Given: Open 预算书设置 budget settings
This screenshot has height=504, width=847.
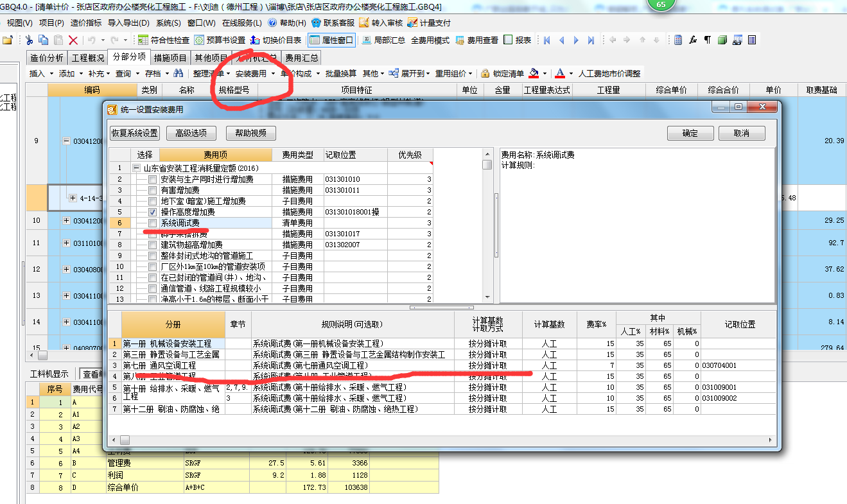Looking at the screenshot, I should coord(220,40).
